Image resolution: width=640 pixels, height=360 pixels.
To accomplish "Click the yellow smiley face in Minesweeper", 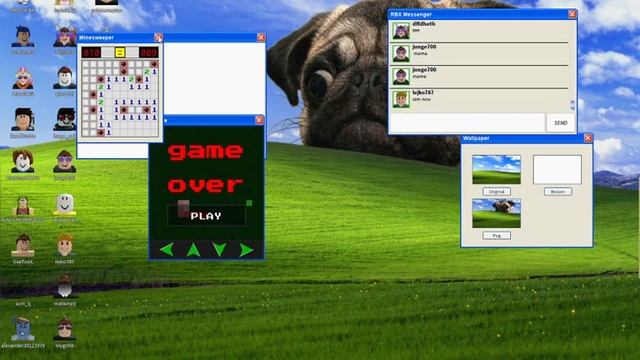I will tap(120, 52).
